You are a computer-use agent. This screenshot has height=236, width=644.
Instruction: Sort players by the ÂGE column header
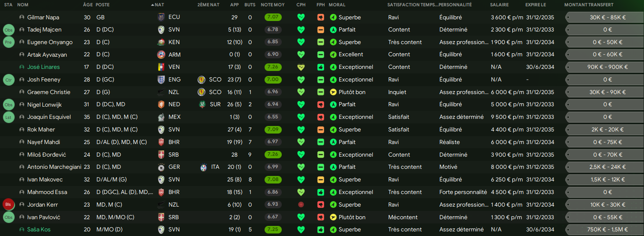(x=88, y=5)
